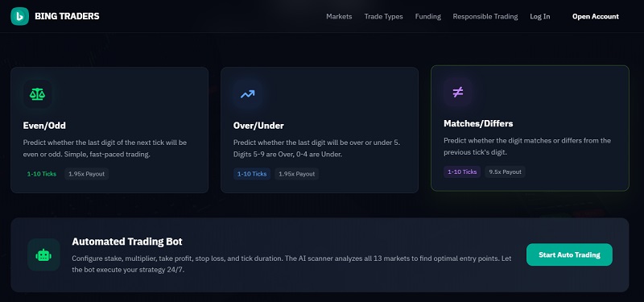Click the Log In link

(x=539, y=16)
